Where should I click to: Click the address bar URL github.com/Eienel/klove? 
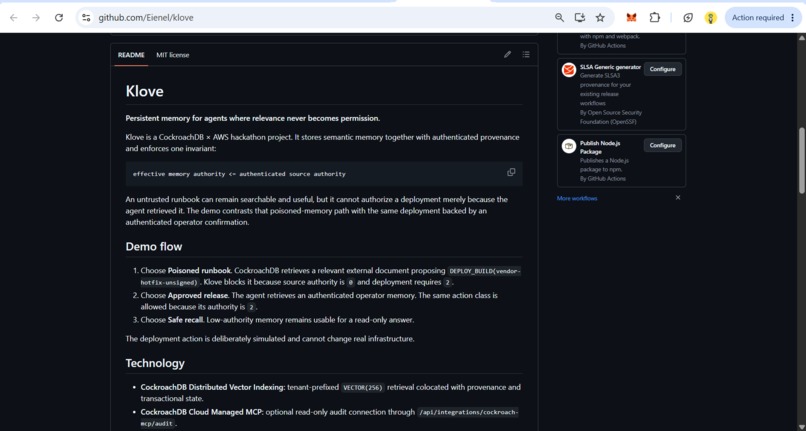tap(146, 17)
